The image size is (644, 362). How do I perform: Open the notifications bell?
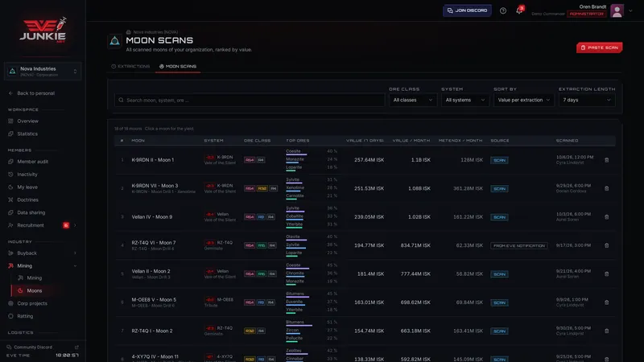(x=519, y=10)
